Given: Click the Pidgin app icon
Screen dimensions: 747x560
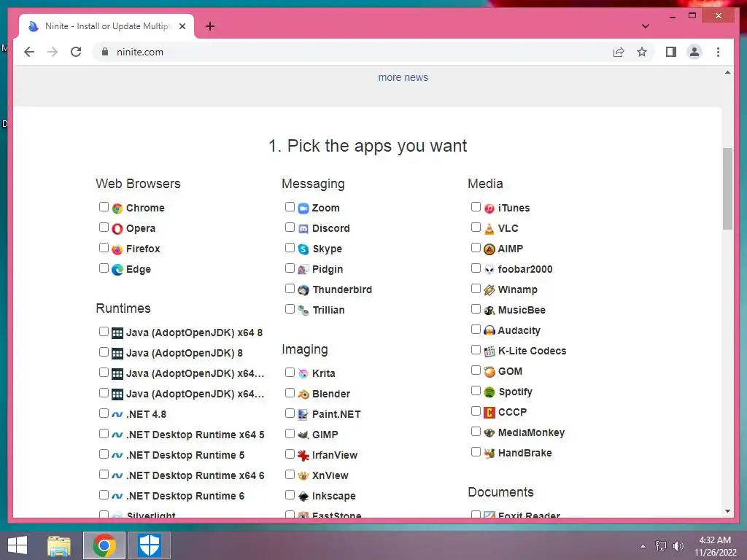Looking at the screenshot, I should (x=303, y=270).
